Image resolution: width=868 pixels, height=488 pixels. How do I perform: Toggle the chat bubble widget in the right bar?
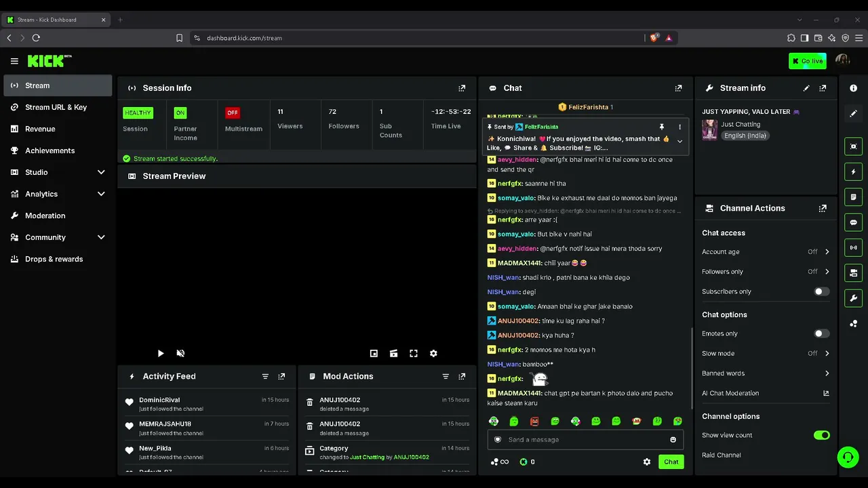point(853,222)
